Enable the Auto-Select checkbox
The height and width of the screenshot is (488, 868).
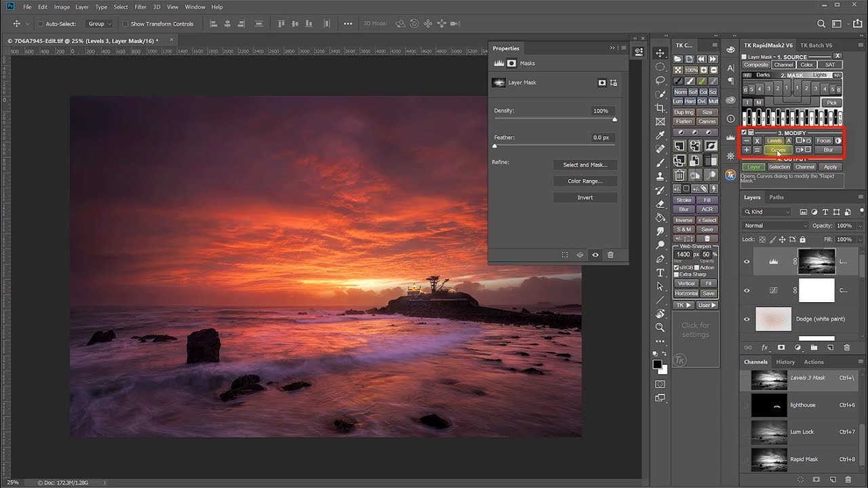(40, 24)
